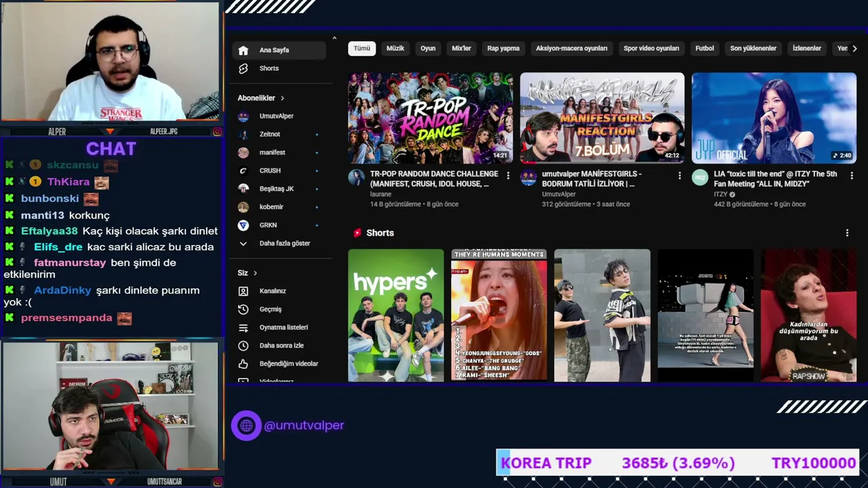The width and height of the screenshot is (868, 488).
Task: Switch to Son yüklenenler chip
Action: tap(753, 49)
